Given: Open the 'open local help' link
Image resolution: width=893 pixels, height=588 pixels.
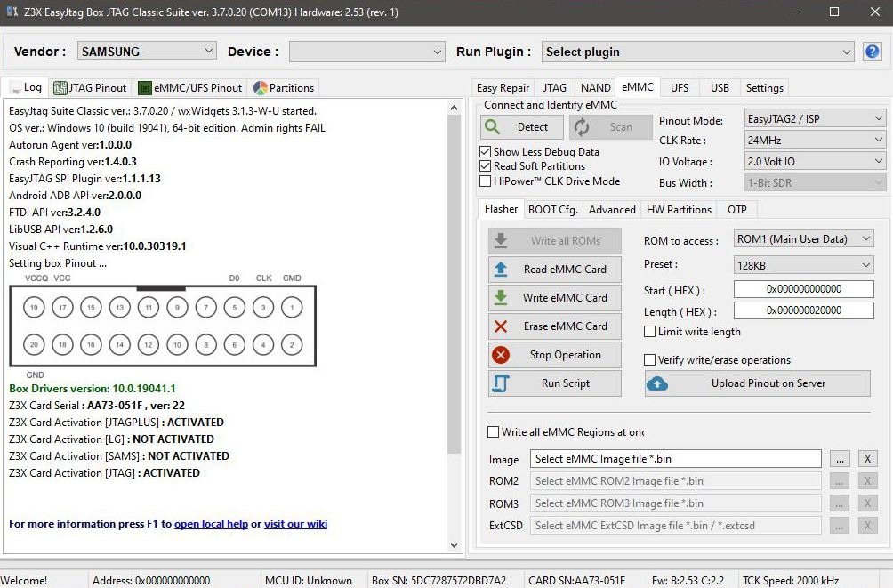Looking at the screenshot, I should click(x=212, y=524).
